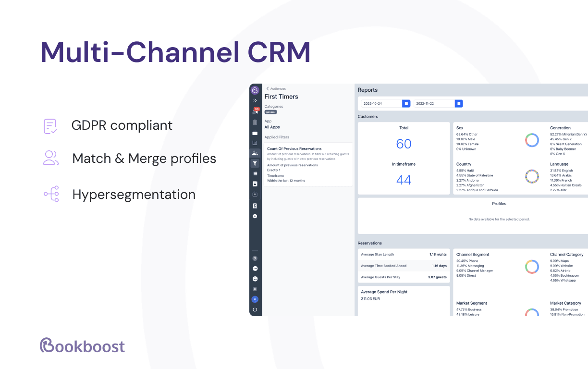Open the bar chart analytics icon
588x369 pixels.
pyautogui.click(x=255, y=143)
